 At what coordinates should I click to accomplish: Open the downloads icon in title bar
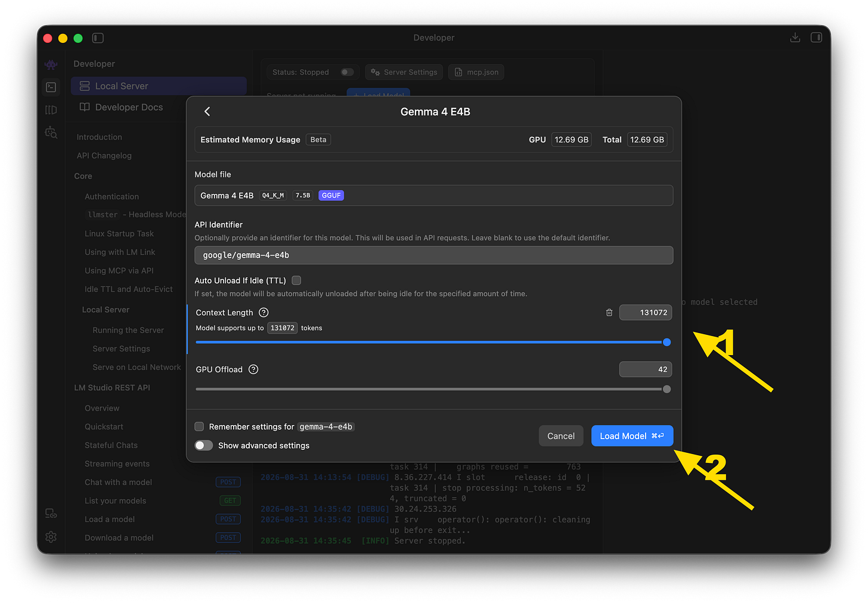point(795,38)
